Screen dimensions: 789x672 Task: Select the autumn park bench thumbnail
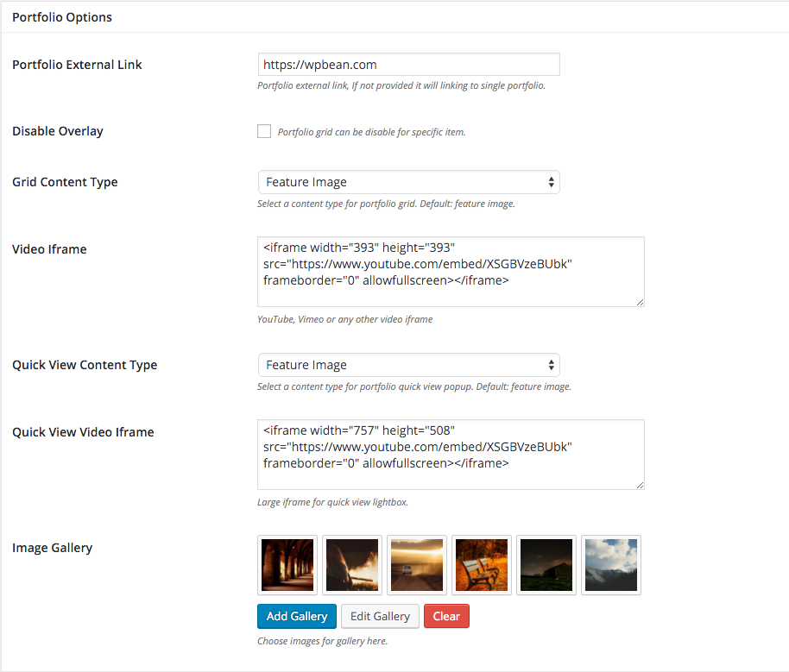pos(482,565)
